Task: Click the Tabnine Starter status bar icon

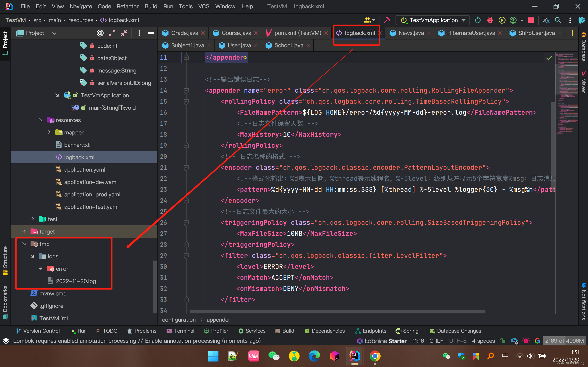Action: [x=382, y=341]
